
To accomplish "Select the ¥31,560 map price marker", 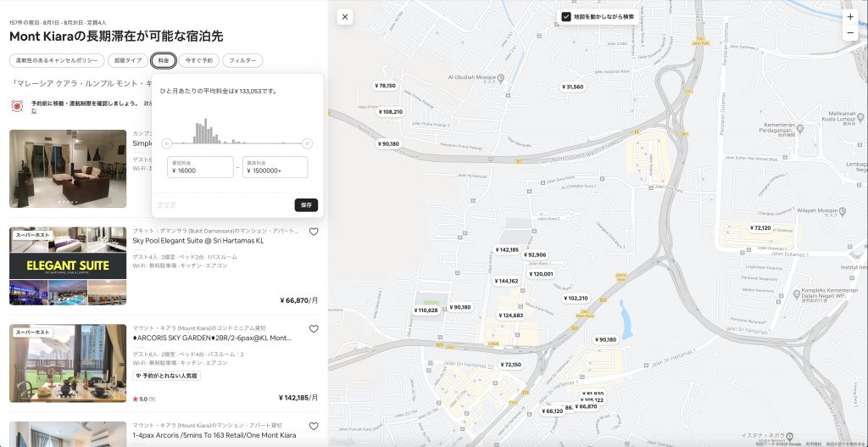I will tap(573, 87).
